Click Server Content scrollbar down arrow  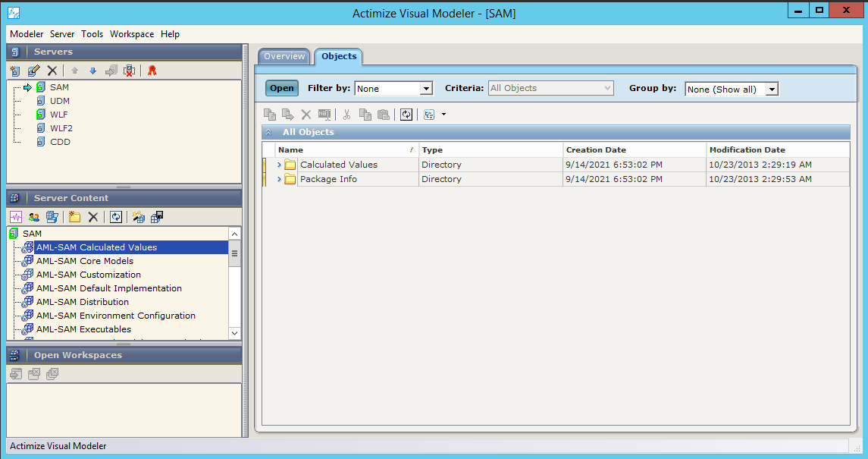point(235,333)
